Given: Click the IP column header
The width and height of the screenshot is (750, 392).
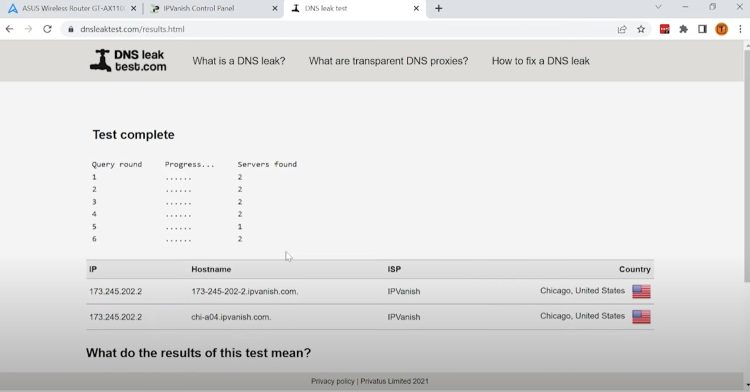Looking at the screenshot, I should pyautogui.click(x=93, y=269).
